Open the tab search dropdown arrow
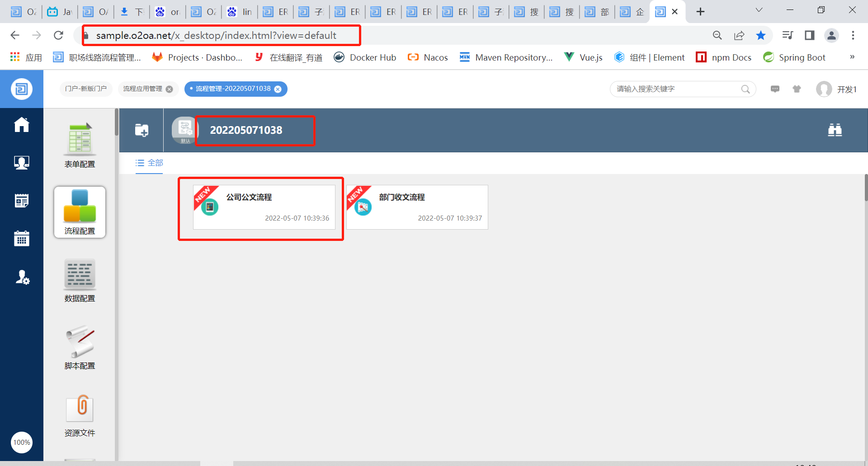This screenshot has width=868, height=466. pyautogui.click(x=759, y=10)
